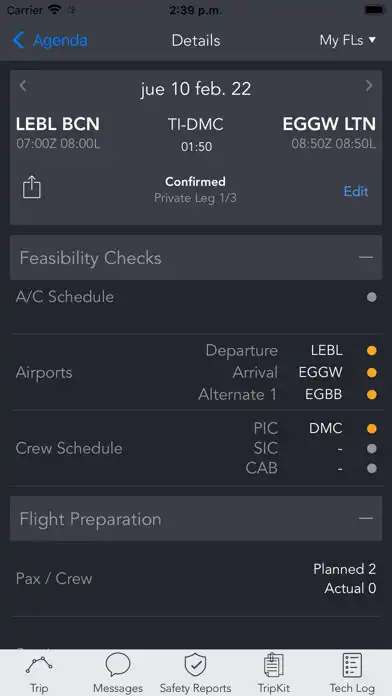The image size is (392, 696).
Task: Open the Messages speech bubble icon
Action: coord(118,666)
